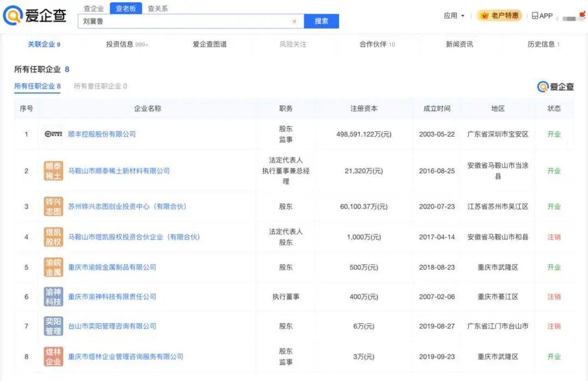Click the 搜索 button
Screen dimensions: 588x381
(321, 21)
